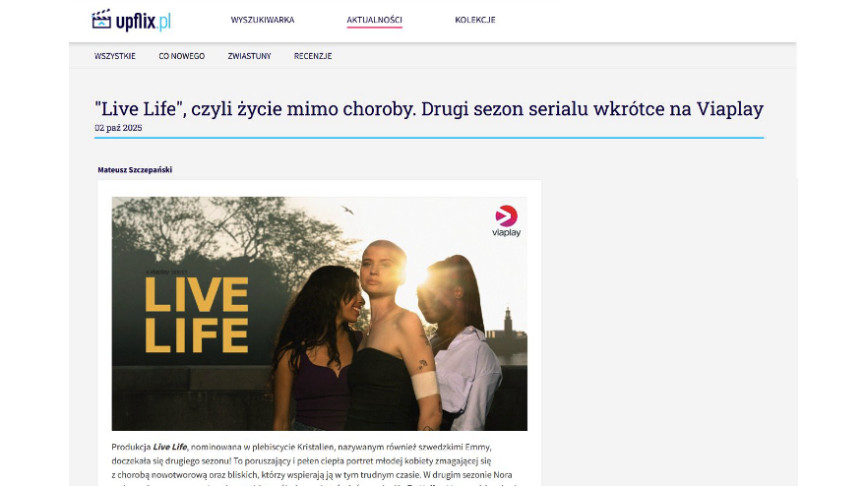Open the Wyszukiwarka menu item

262,20
